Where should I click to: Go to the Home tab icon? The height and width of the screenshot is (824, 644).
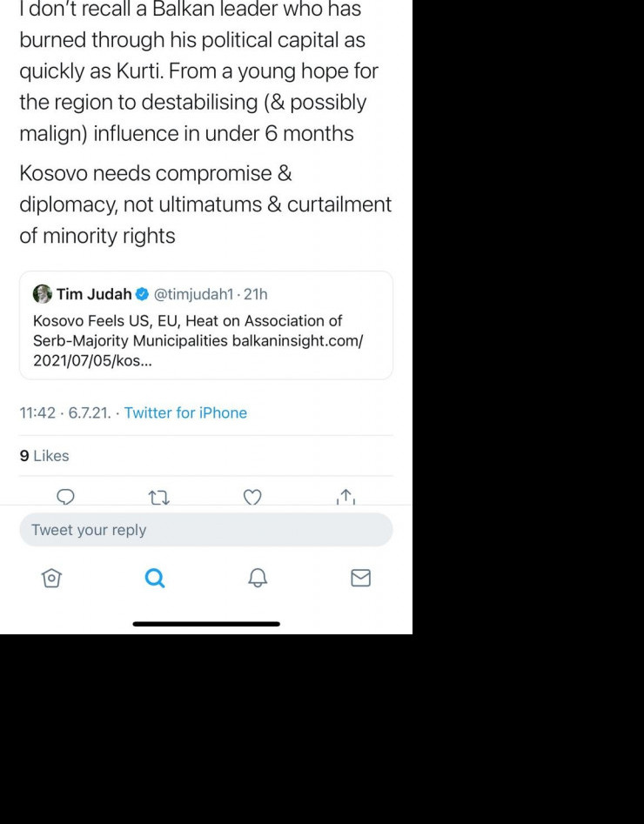[51, 578]
